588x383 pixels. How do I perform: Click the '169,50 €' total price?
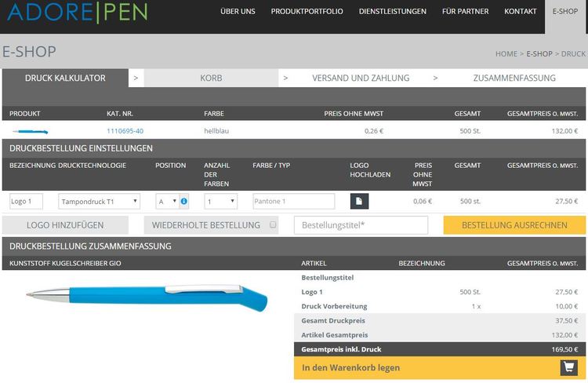coord(564,349)
